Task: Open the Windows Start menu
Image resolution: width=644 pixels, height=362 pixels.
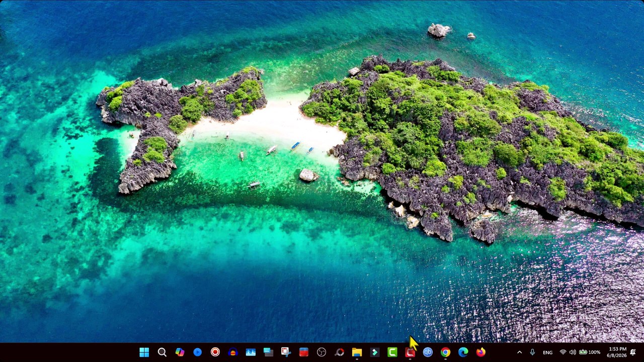Action: point(144,352)
